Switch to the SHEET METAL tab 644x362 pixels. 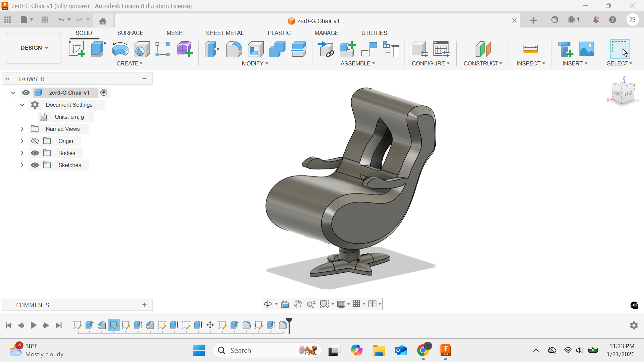225,33
